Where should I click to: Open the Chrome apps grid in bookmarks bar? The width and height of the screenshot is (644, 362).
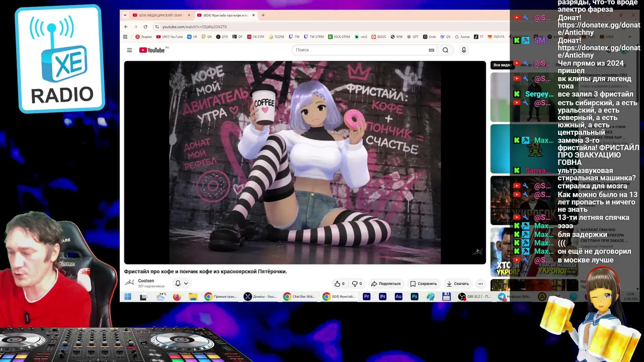coord(125,37)
